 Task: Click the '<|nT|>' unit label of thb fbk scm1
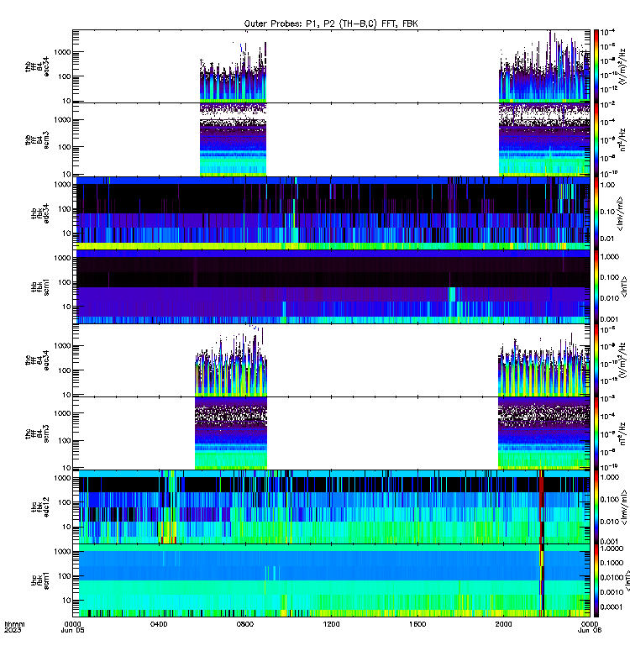tap(623, 286)
